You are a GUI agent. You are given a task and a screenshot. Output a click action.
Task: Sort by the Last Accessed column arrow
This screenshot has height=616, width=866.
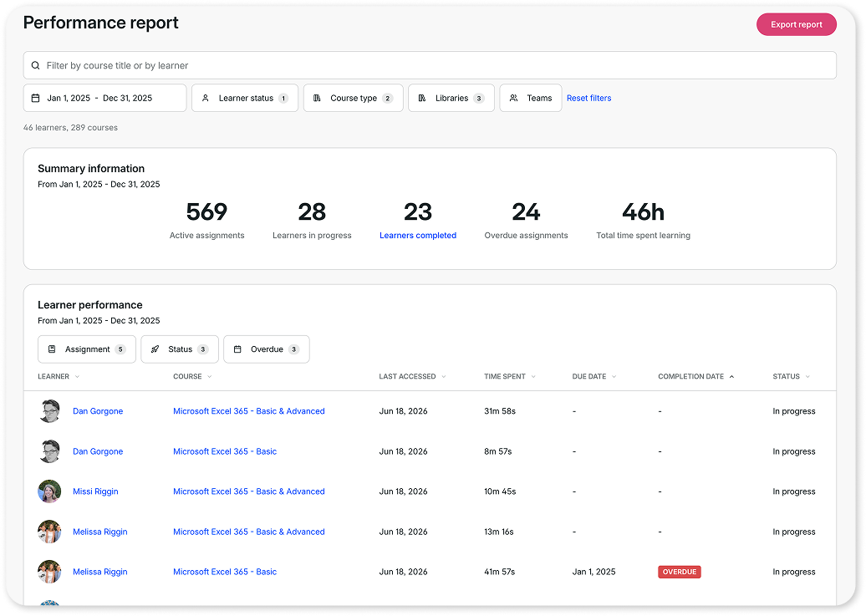click(x=444, y=376)
